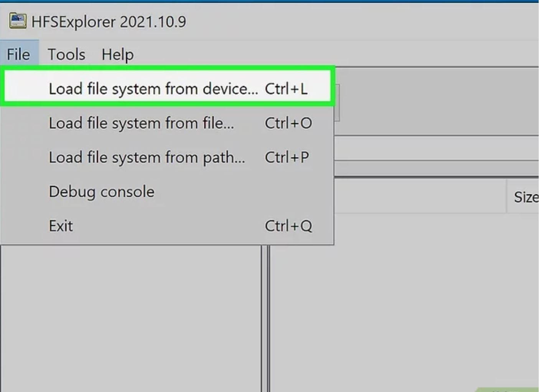Click inside the empty left folder tree pane
The width and height of the screenshot is (539, 392).
130,318
